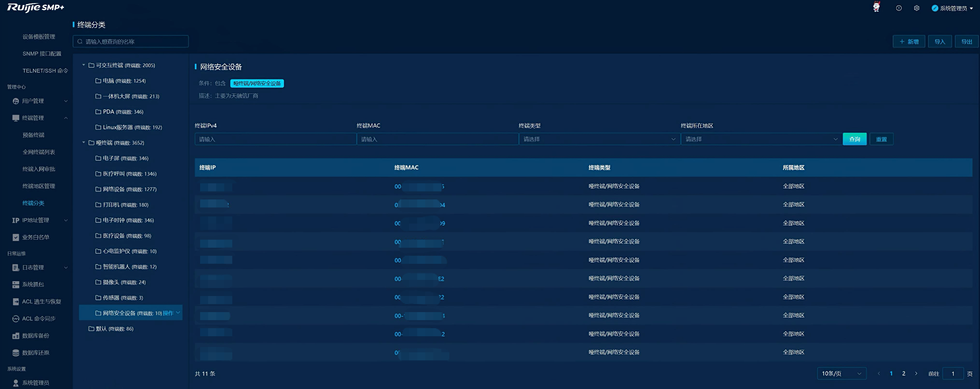Screen dimensions: 980x389
Task: Select the 医疗呼叫 category in tree
Action: [113, 174]
